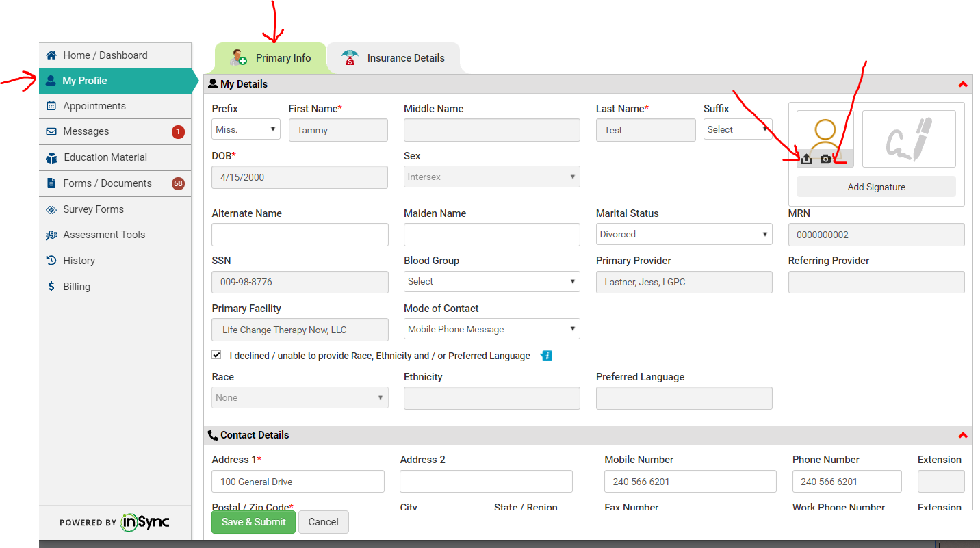Click the Referring Provider field
The height and width of the screenshot is (548, 980).
coord(877,282)
